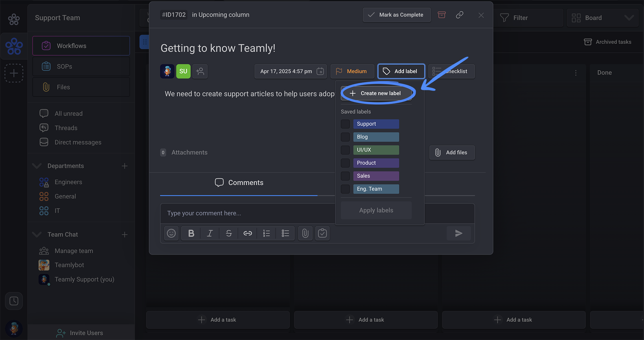The width and height of the screenshot is (644, 340).
Task: Collapse the Team Chat section
Action: (37, 235)
